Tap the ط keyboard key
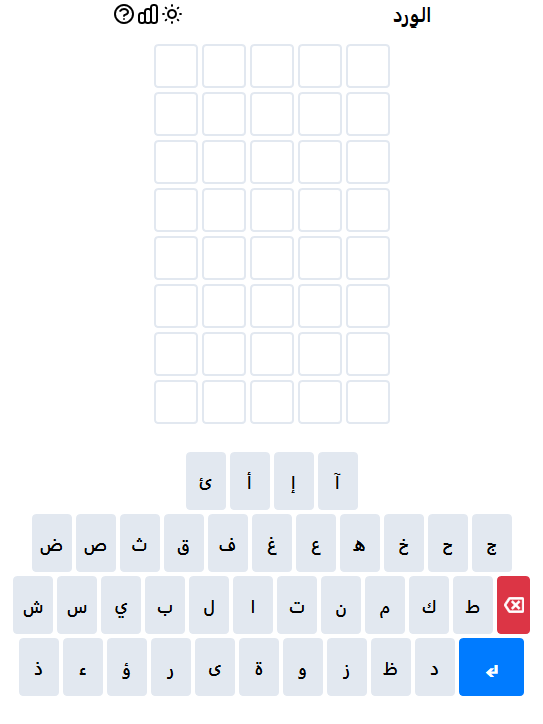 pos(473,605)
